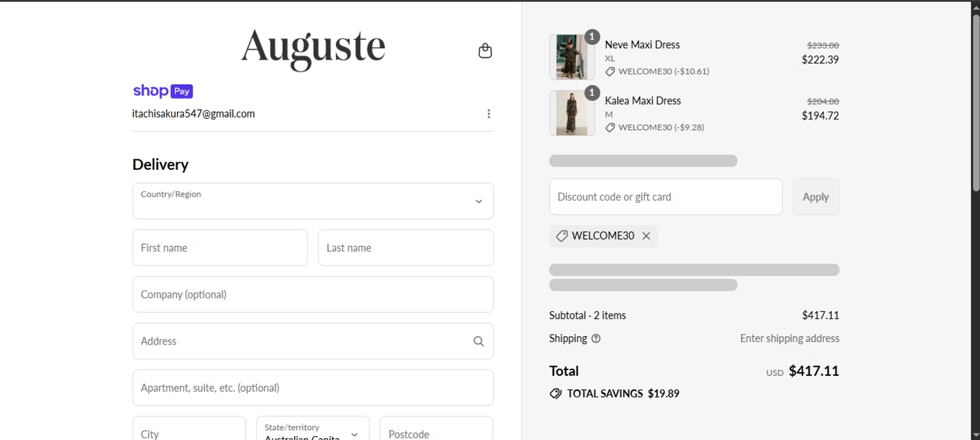Image resolution: width=980 pixels, height=440 pixels.
Task: Click the $194.72 price
Action: coord(821,116)
